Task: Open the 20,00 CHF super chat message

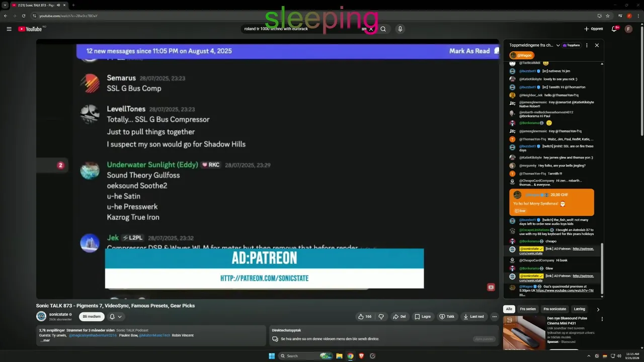Action: click(551, 202)
